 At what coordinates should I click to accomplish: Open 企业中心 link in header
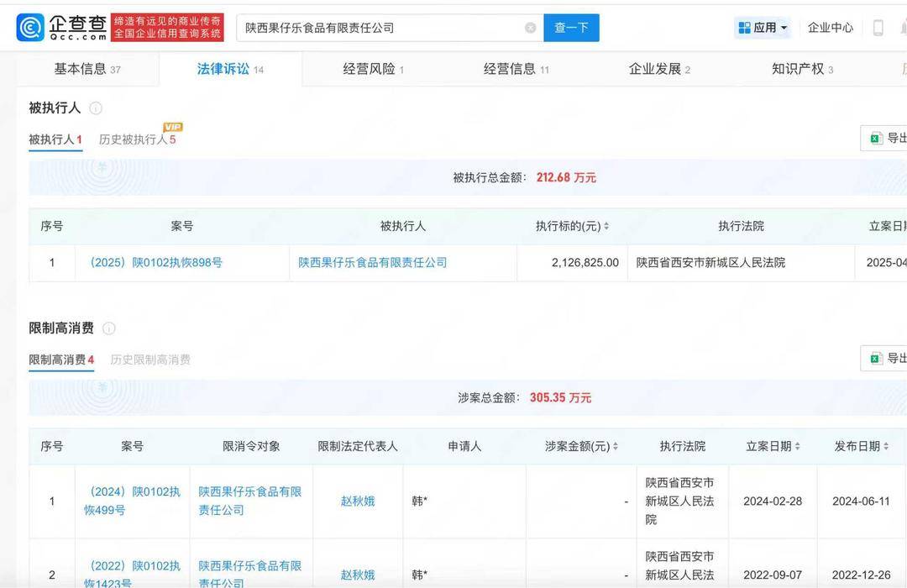830,28
